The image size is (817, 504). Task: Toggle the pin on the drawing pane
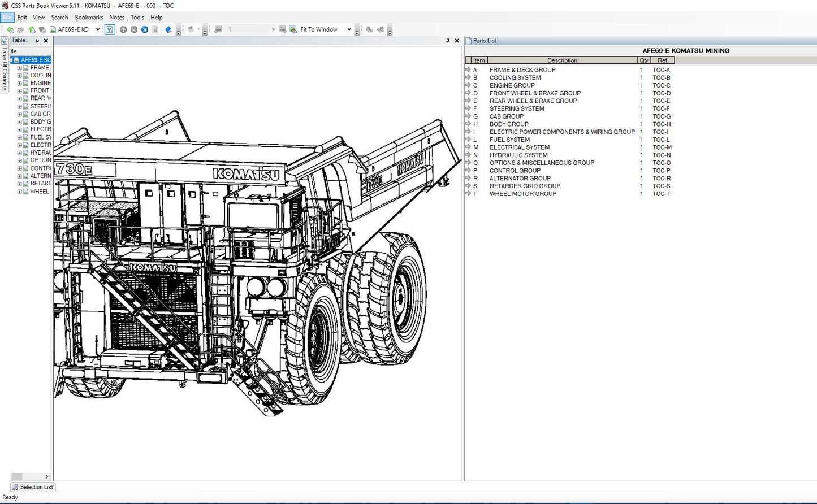(x=447, y=41)
